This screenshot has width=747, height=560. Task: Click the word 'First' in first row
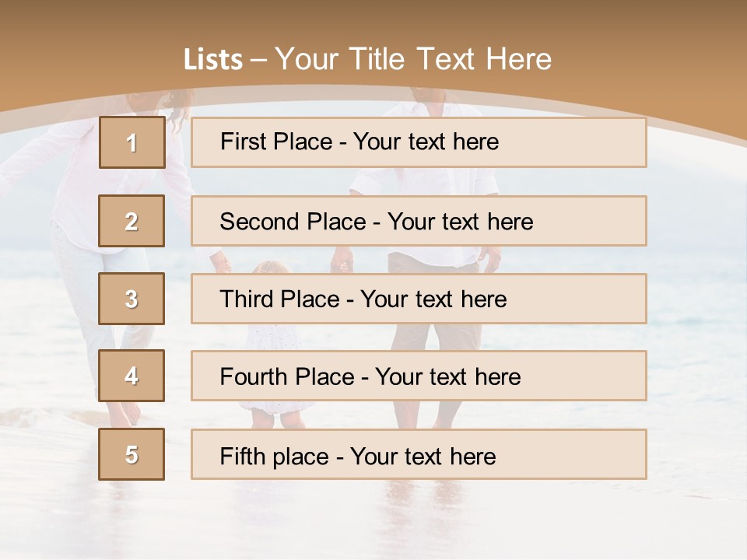(242, 142)
